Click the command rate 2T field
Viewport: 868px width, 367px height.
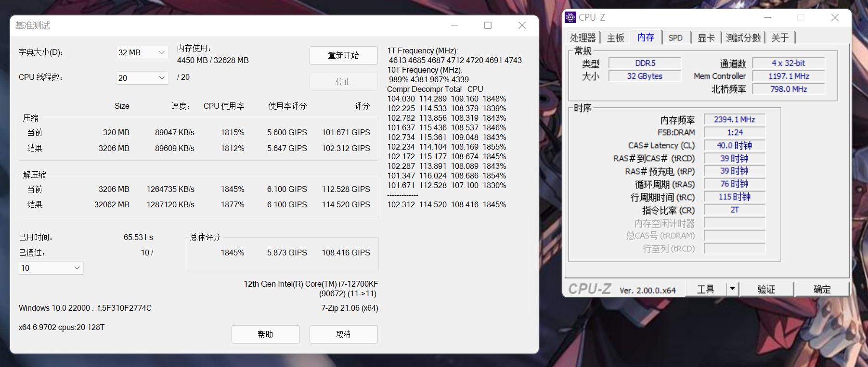[x=735, y=210]
